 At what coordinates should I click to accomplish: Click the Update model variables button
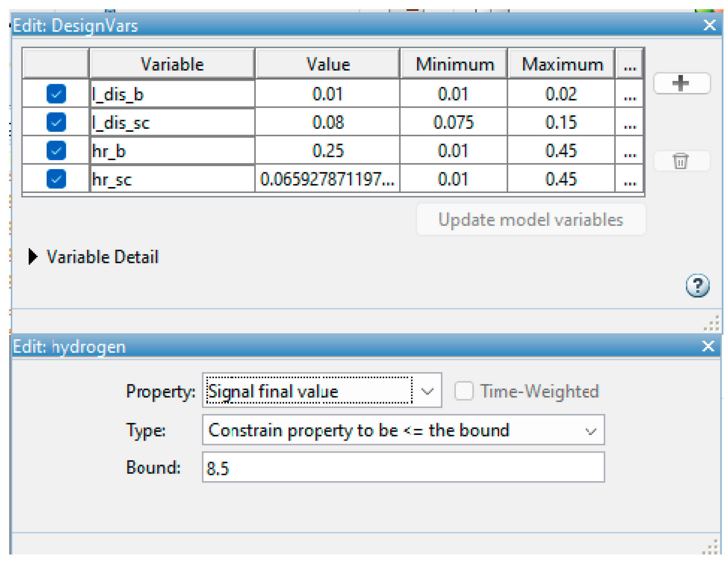tap(531, 220)
